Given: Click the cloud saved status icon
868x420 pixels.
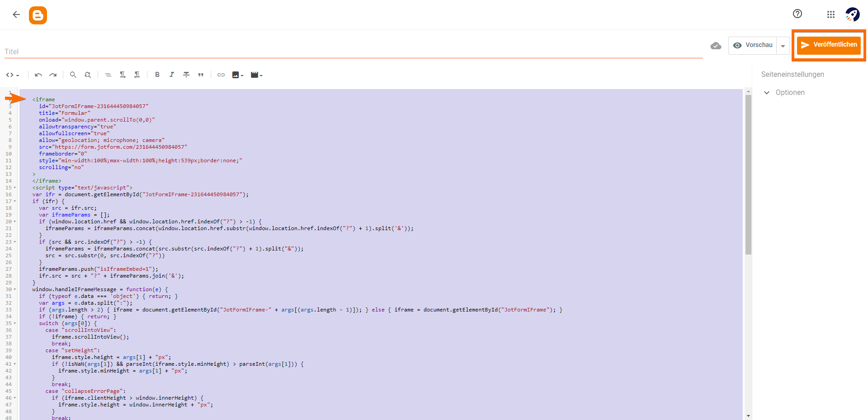Looking at the screenshot, I should point(716,46).
